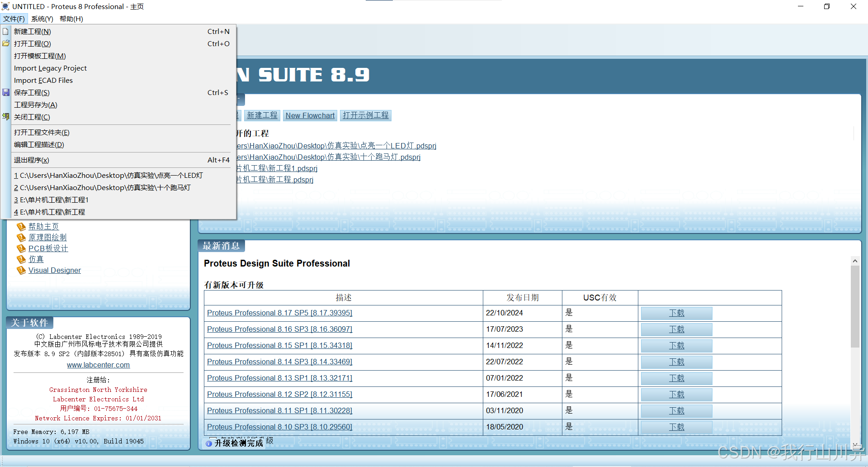
Task: Choose 关闭工程(C) menu entry
Action: [x=121, y=117]
